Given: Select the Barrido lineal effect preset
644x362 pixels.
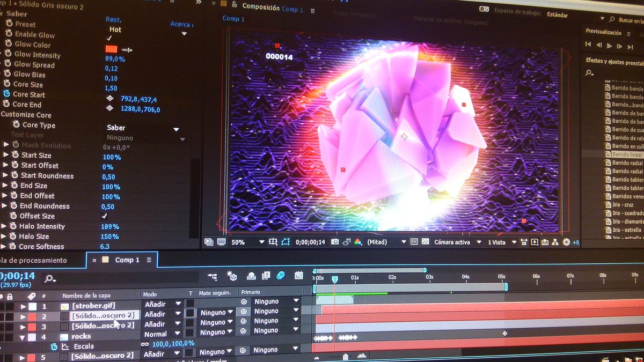Looking at the screenshot, I should pyautogui.click(x=627, y=154).
